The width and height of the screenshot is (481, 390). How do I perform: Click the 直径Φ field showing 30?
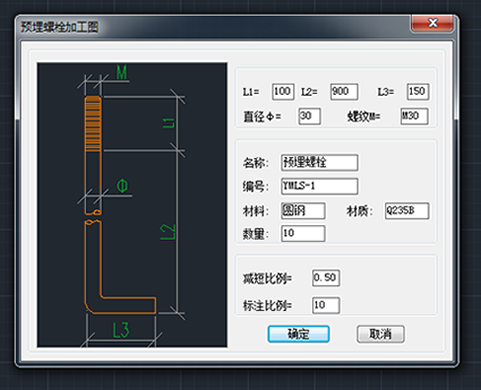point(309,116)
